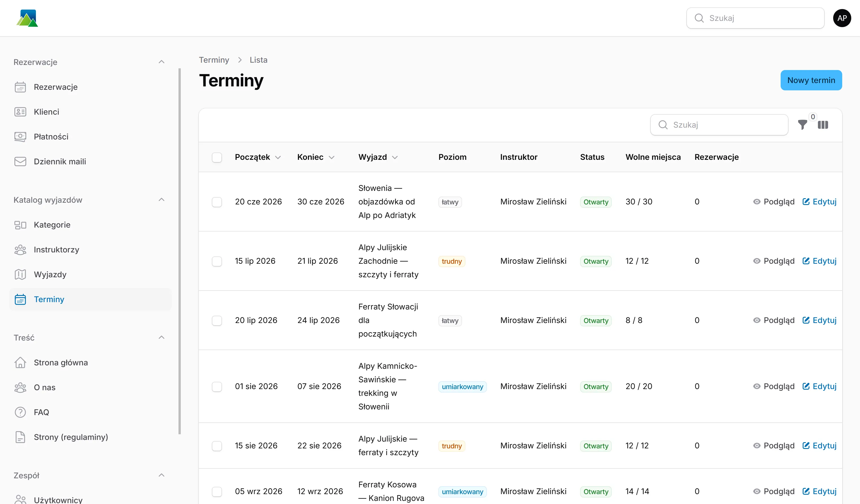
Task: Click the Płatności banknote icon
Action: click(20, 137)
